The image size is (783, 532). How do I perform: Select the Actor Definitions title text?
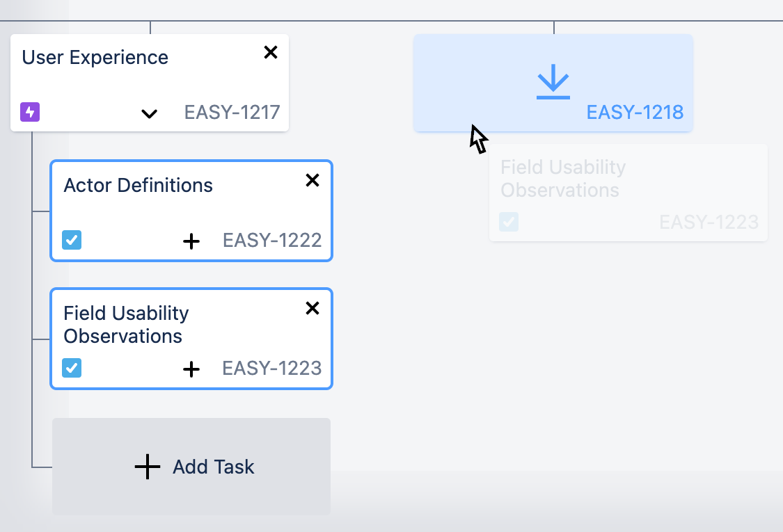tap(139, 186)
